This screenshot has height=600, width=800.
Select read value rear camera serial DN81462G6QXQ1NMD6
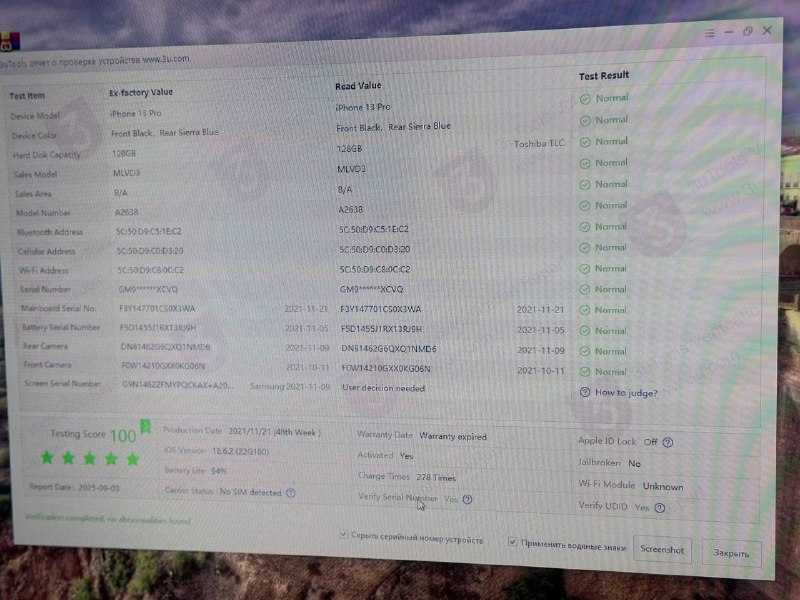point(389,349)
